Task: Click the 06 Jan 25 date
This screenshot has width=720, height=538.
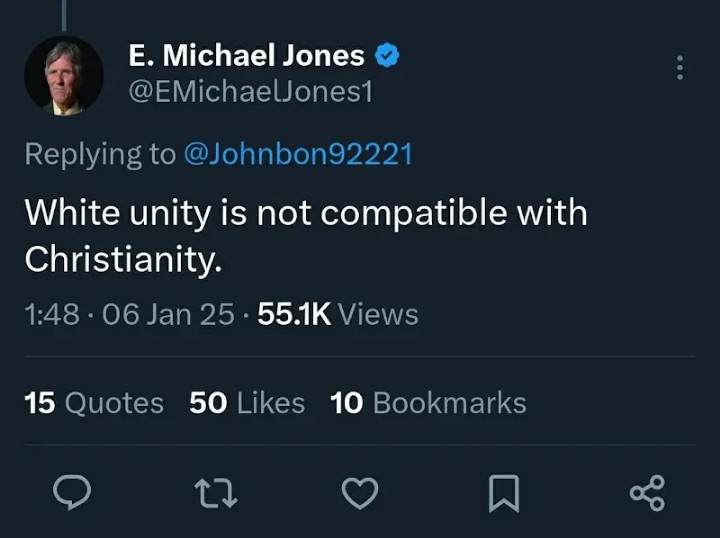Action: pyautogui.click(x=167, y=314)
